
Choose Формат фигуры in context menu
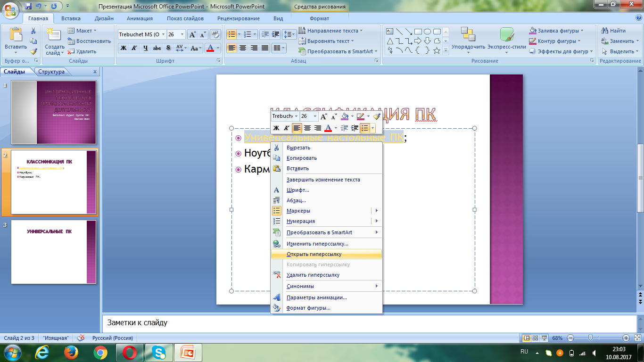pos(326,308)
